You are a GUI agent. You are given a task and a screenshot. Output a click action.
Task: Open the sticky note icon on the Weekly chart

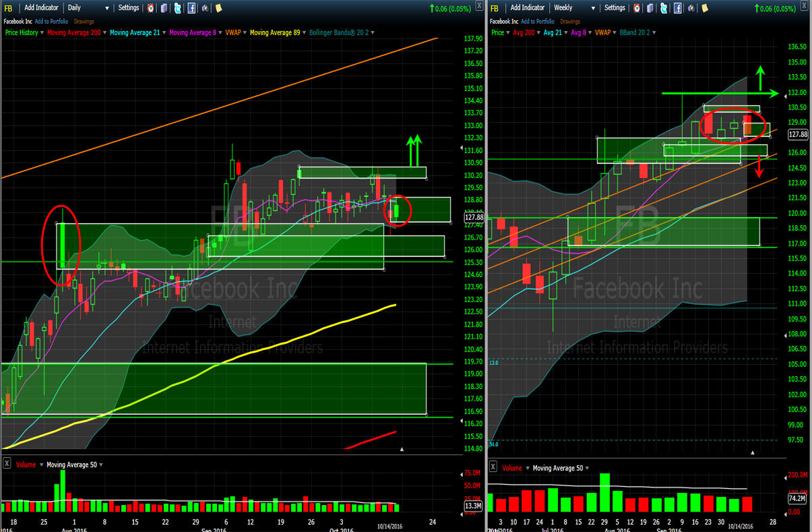tap(704, 8)
